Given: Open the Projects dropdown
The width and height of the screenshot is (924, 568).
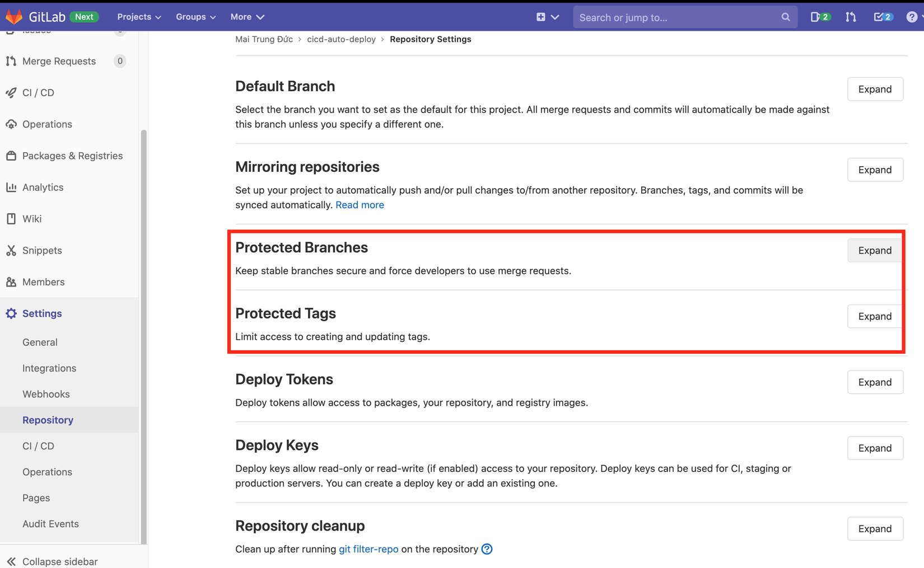Looking at the screenshot, I should click(x=139, y=17).
